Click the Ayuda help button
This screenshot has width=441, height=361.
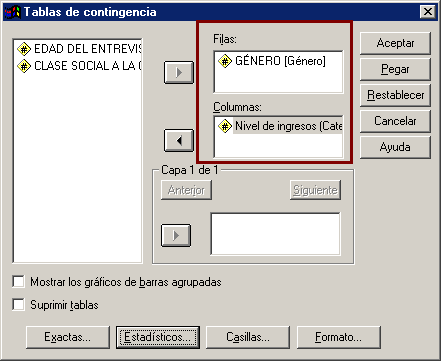pos(395,147)
